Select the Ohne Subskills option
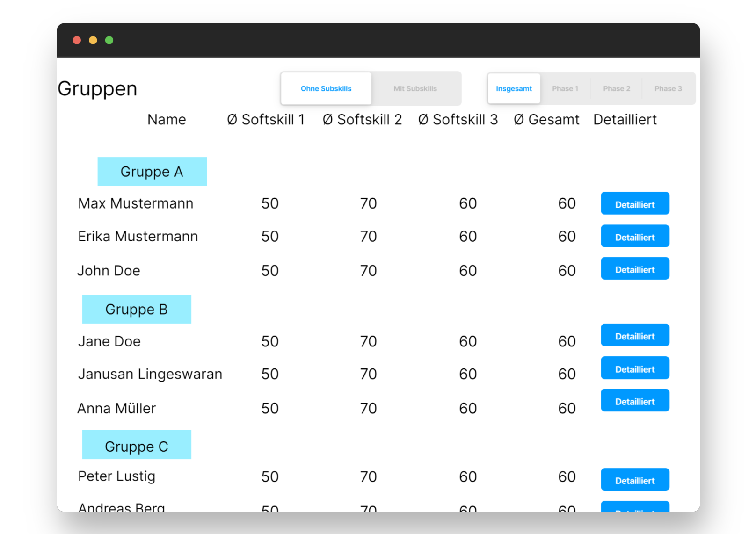 coord(326,88)
